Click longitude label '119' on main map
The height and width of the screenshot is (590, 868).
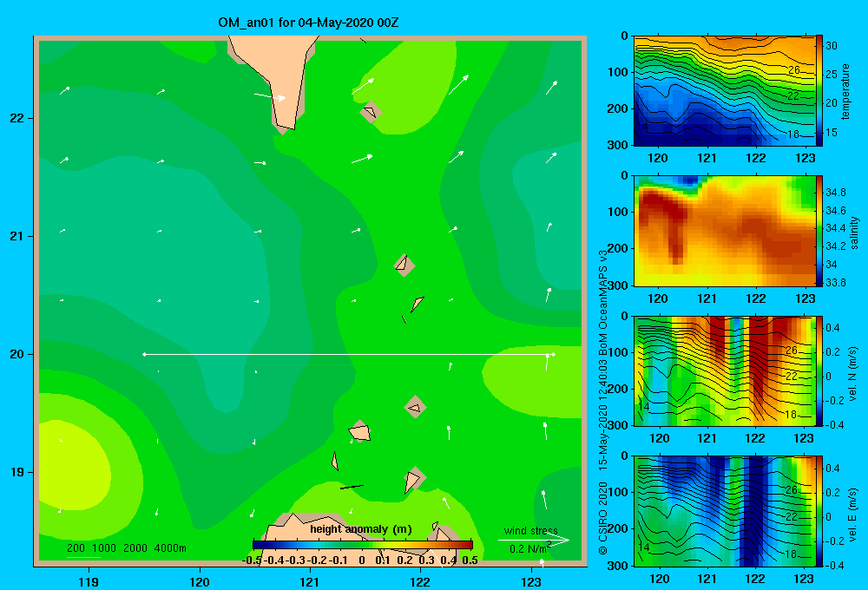click(89, 581)
